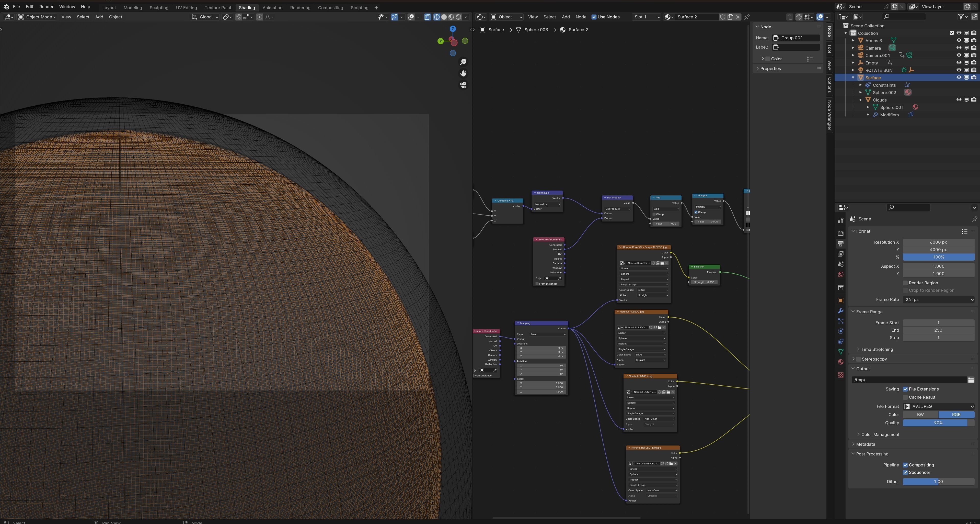Viewport: 980px width, 524px height.
Task: Toggle the camera view icon in viewport
Action: point(463,85)
